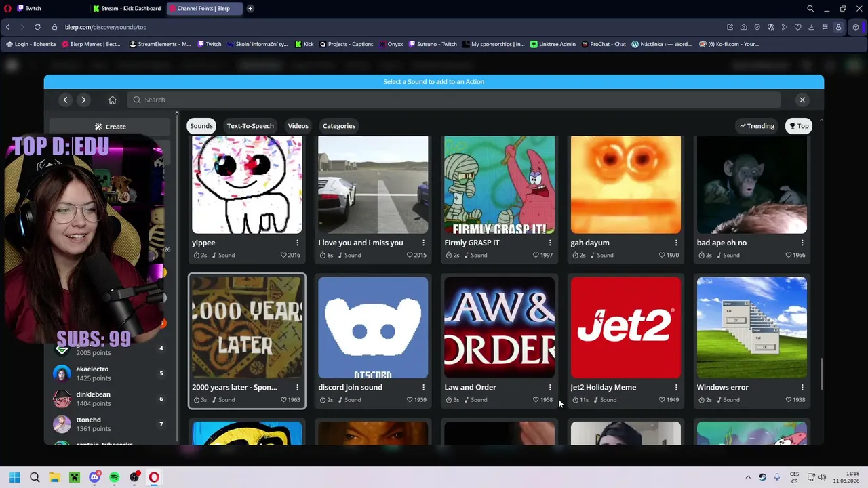Open the Opera snapshot camera icon
The height and width of the screenshot is (488, 868).
click(744, 27)
